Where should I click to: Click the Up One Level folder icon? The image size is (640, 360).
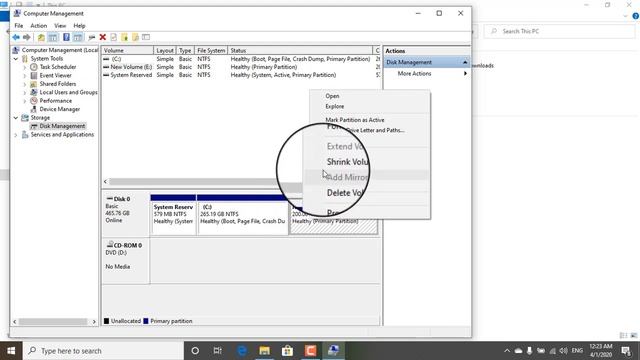[41, 38]
